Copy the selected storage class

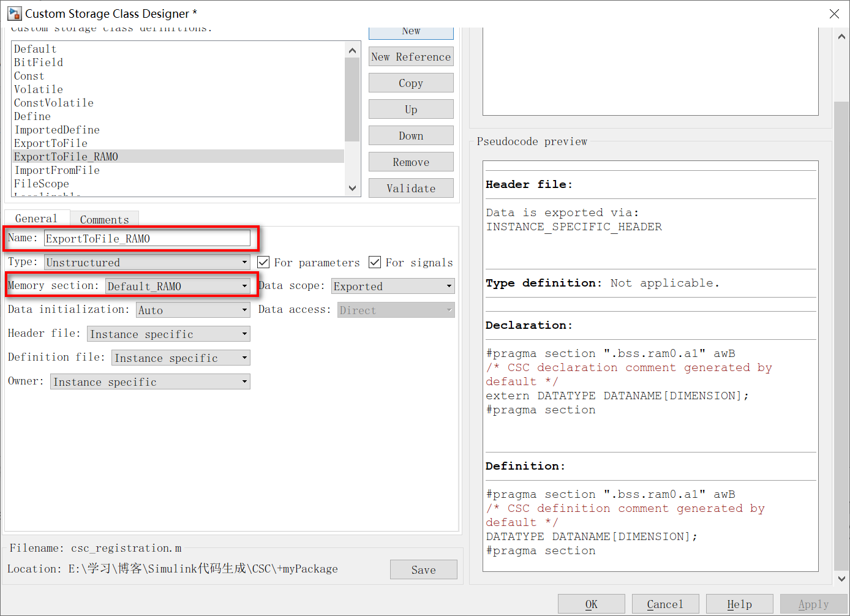pos(411,83)
